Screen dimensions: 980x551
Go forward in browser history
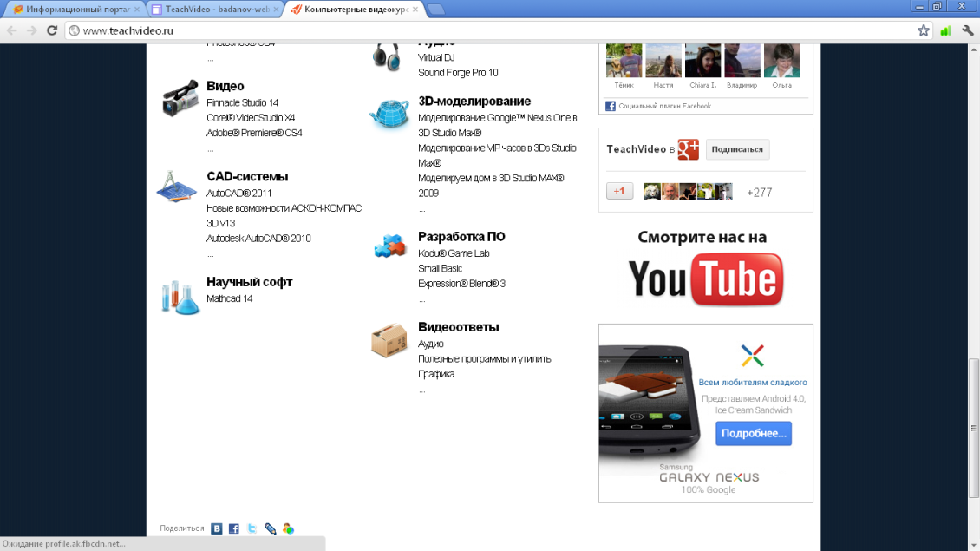click(32, 30)
